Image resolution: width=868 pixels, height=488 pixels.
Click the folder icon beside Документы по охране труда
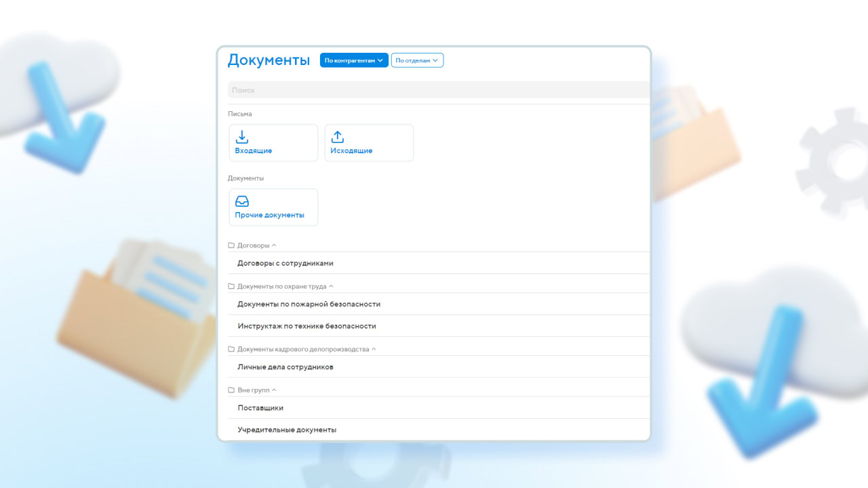pyautogui.click(x=231, y=286)
